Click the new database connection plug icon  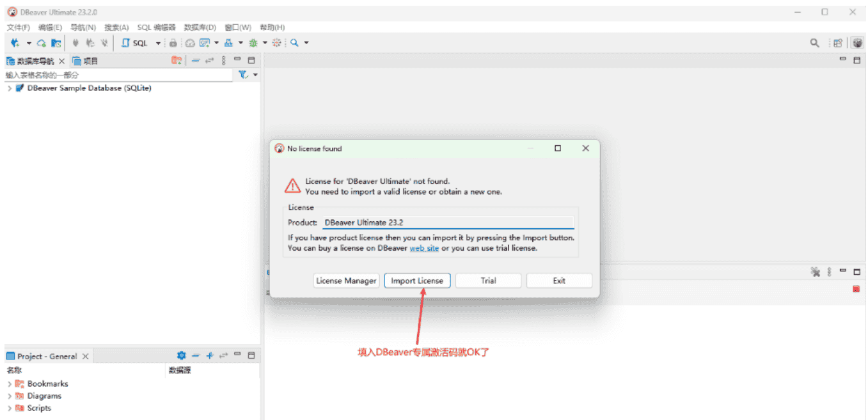click(x=15, y=43)
